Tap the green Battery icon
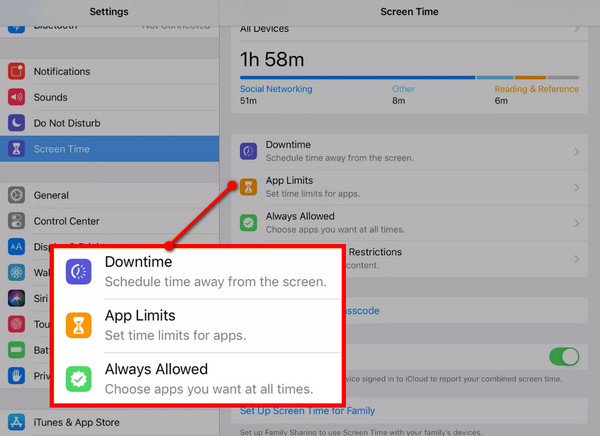Viewport: 600px width, 436px height. click(16, 350)
